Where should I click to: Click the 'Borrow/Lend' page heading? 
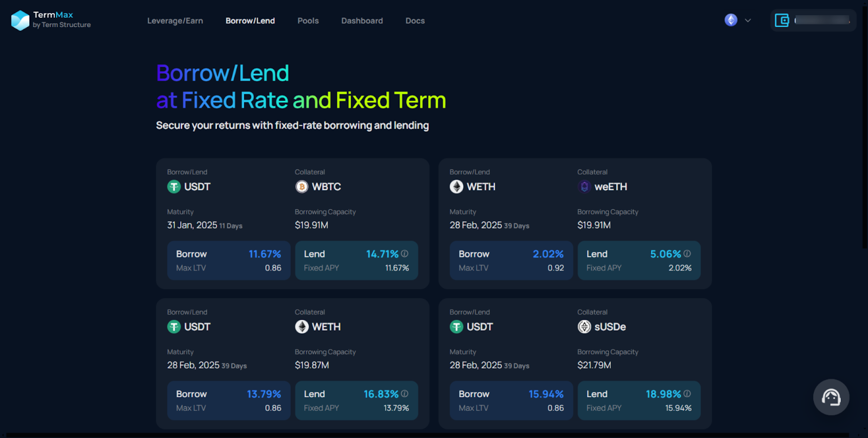(222, 73)
